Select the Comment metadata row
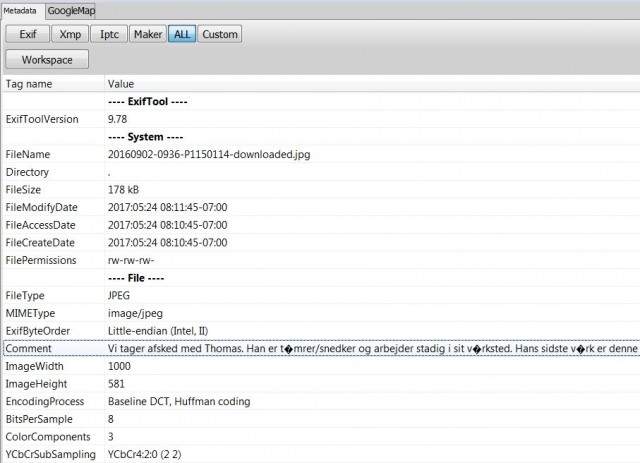Screen dimensions: 640x463 tap(321, 348)
